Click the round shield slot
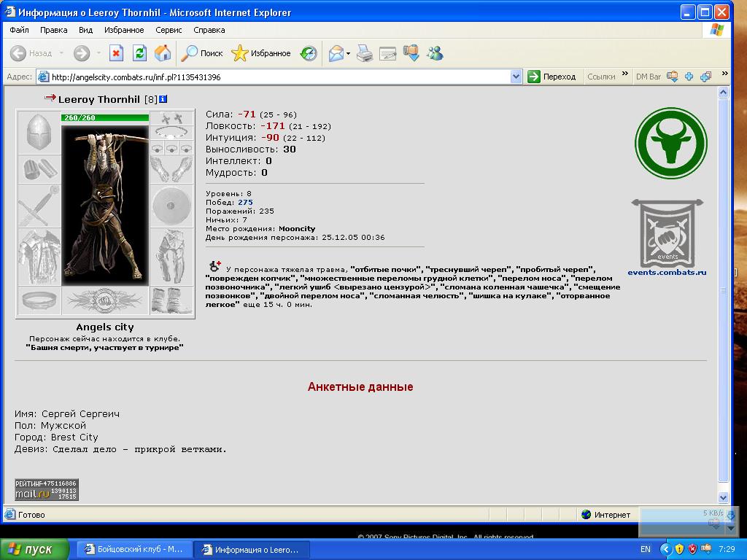Screen dimensions: 747x560 coord(172,205)
